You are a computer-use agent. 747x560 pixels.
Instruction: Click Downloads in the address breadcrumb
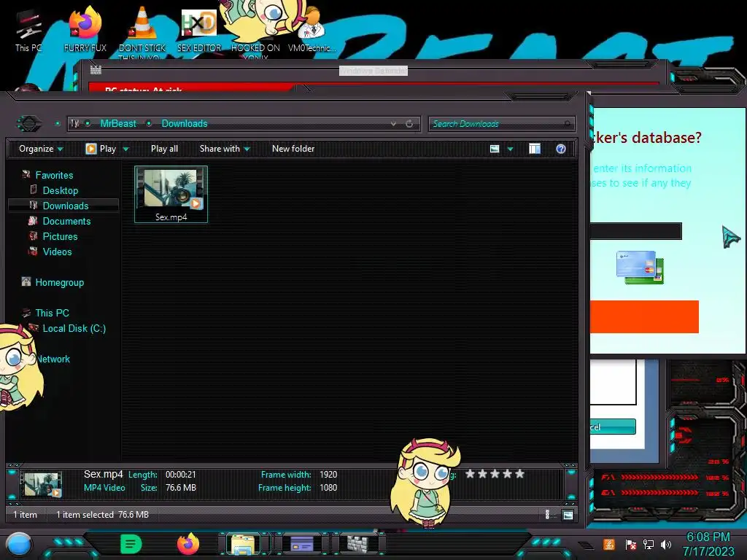pyautogui.click(x=185, y=124)
